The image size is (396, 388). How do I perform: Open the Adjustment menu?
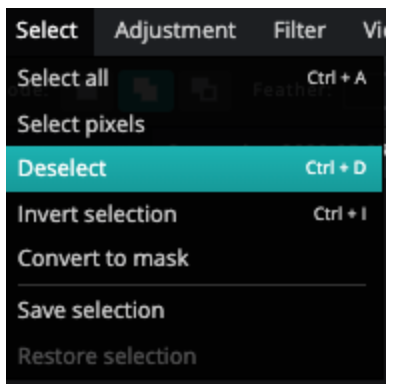pos(175,31)
